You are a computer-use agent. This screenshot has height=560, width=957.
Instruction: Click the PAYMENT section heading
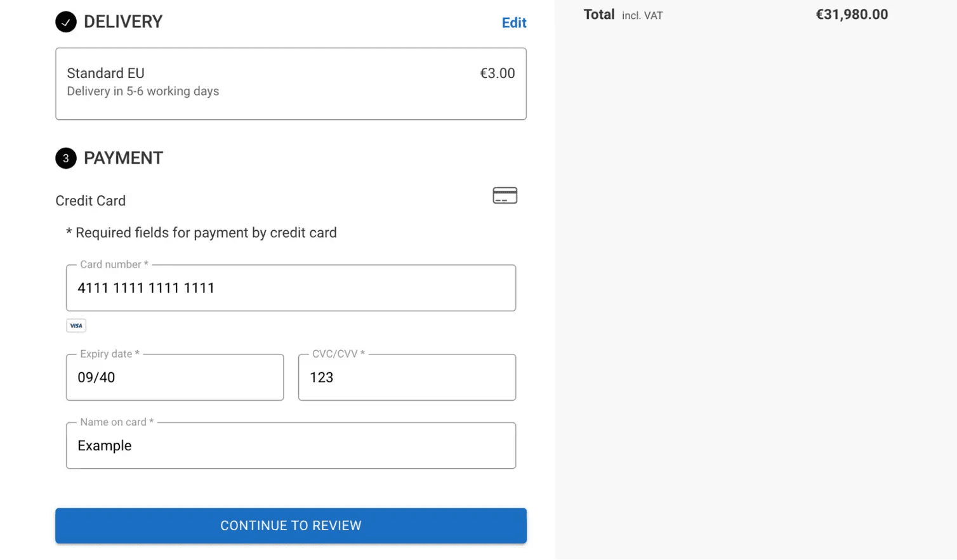pyautogui.click(x=123, y=158)
